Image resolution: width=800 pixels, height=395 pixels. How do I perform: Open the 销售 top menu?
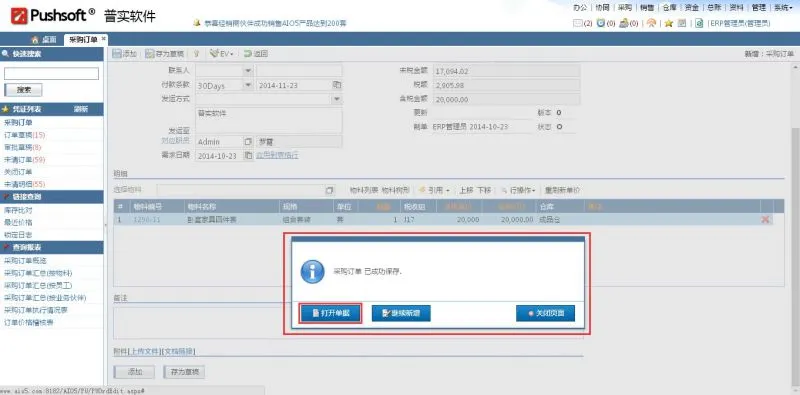click(647, 8)
